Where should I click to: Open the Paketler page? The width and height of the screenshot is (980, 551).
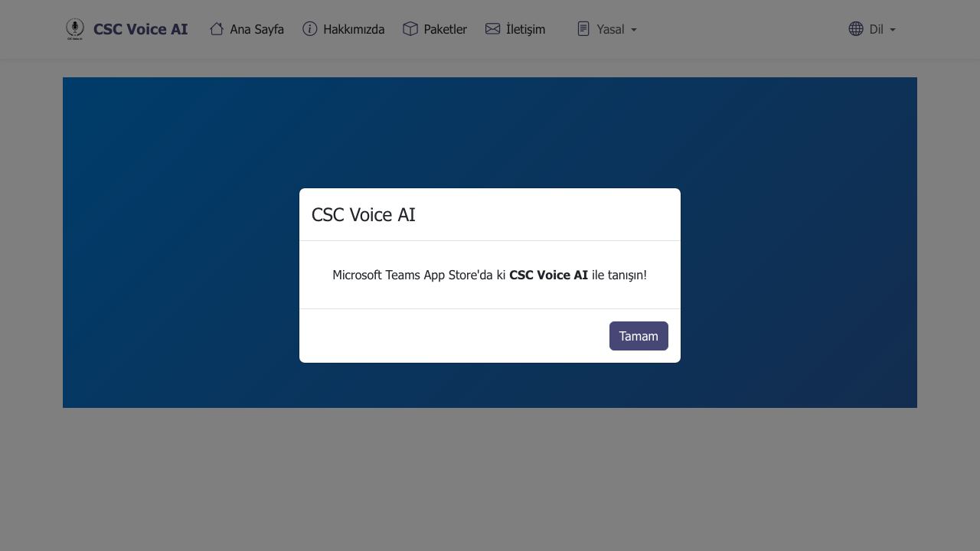point(435,29)
